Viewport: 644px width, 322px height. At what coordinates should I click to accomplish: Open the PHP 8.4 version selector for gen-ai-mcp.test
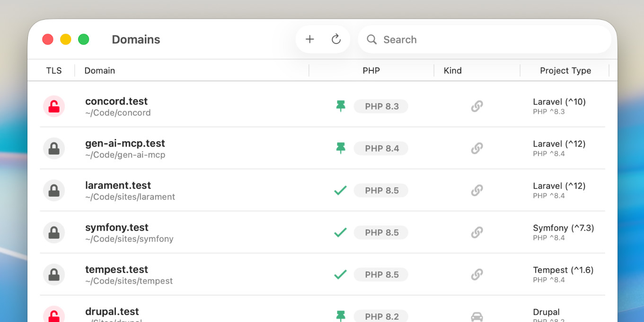(381, 148)
